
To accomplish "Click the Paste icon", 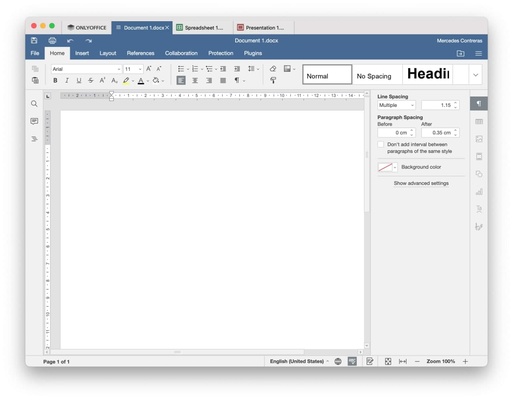I will point(35,80).
